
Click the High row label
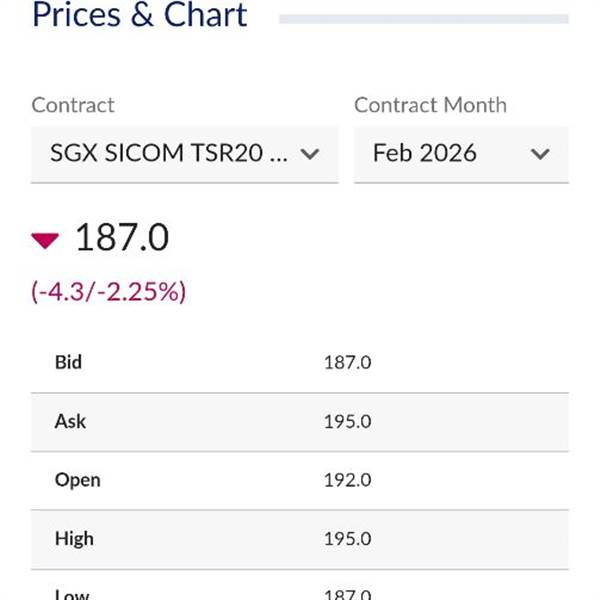74,538
